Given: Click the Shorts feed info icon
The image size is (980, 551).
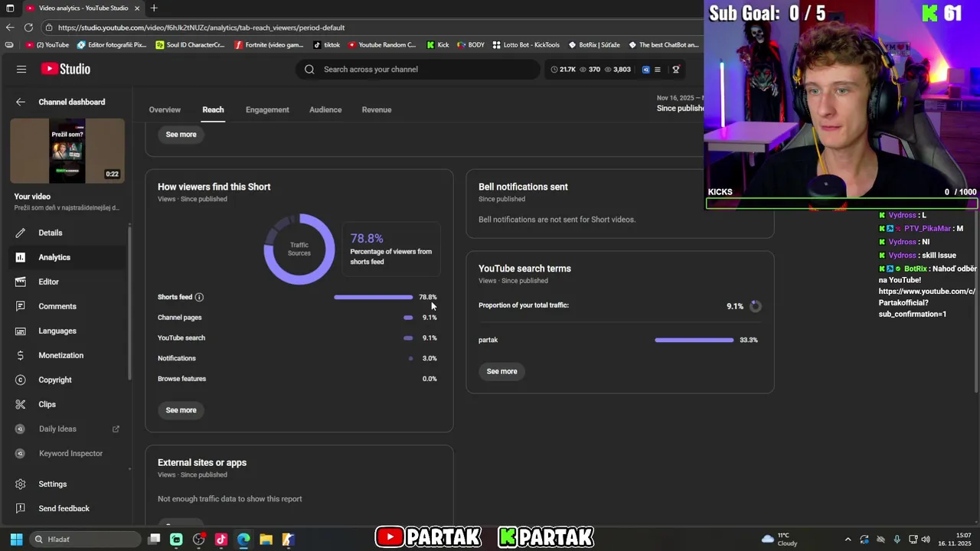Looking at the screenshot, I should pyautogui.click(x=199, y=297).
